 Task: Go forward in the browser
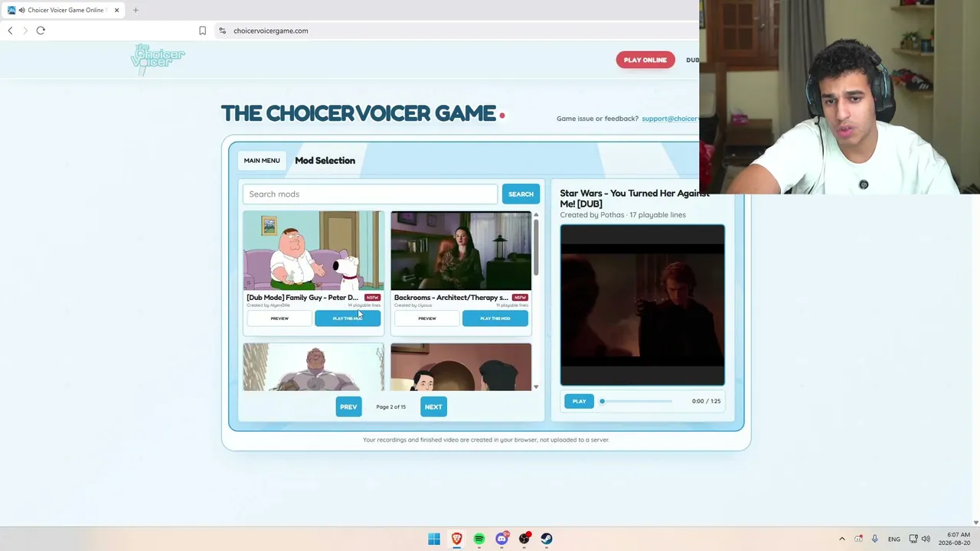click(25, 31)
